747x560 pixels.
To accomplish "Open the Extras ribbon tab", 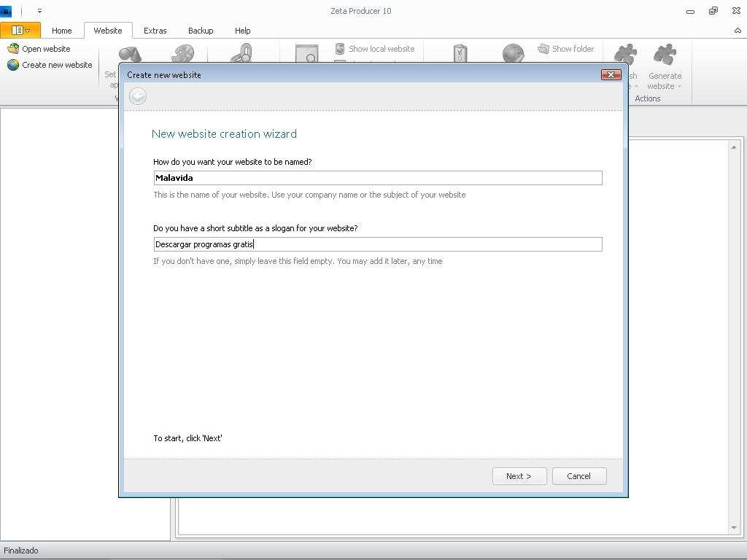I will tap(155, 31).
